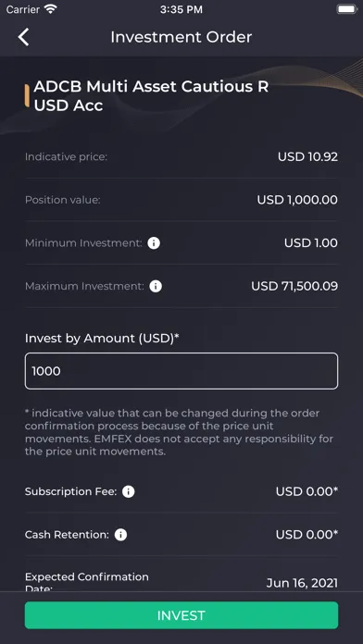Focus the Invest by Amount field
The width and height of the screenshot is (363, 644).
pyautogui.click(x=181, y=371)
